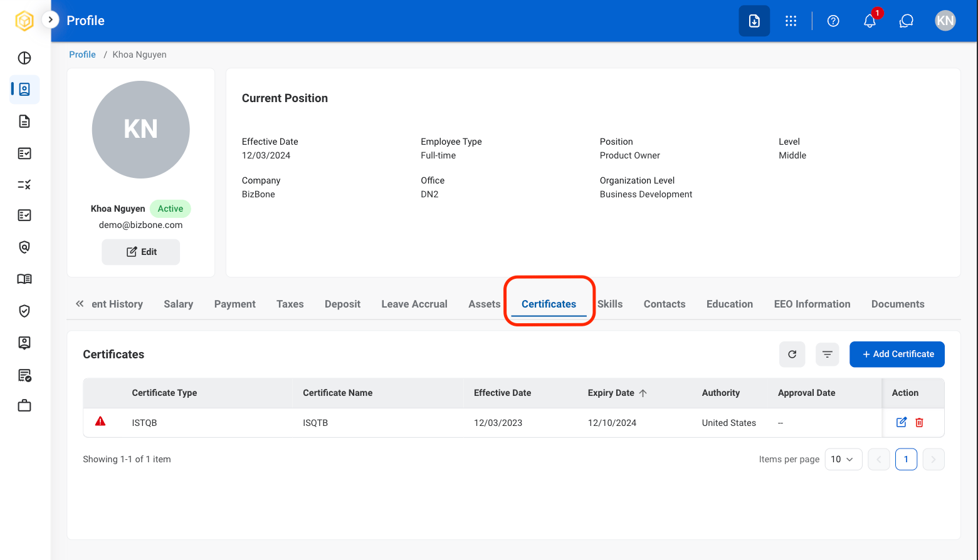Refresh the Certificates table
Viewport: 978px width, 560px height.
(x=792, y=354)
